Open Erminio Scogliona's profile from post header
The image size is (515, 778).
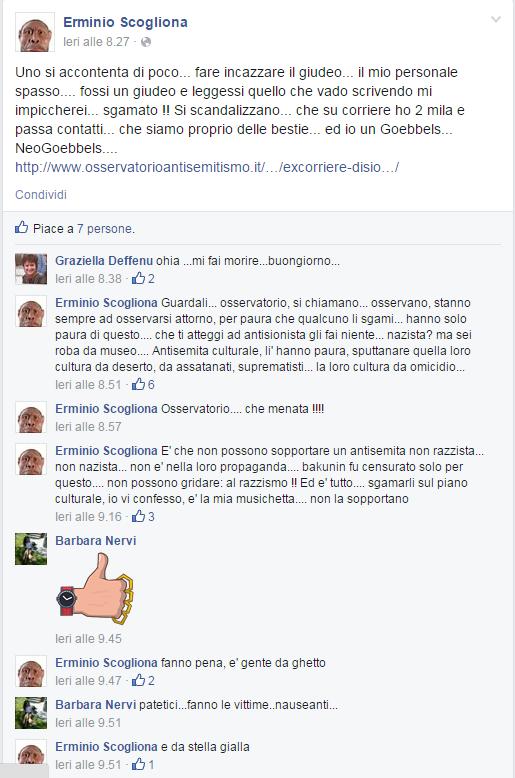pos(125,22)
